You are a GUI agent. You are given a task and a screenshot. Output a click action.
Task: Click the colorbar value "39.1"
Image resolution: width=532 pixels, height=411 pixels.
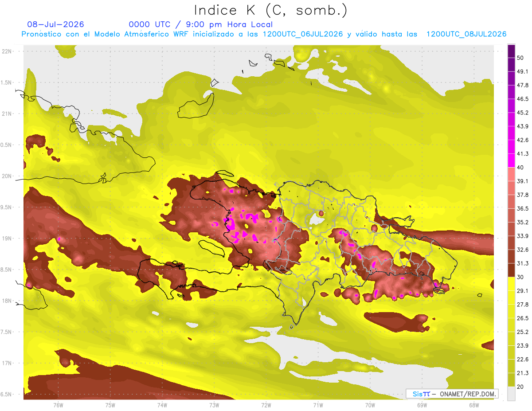[x=523, y=181]
